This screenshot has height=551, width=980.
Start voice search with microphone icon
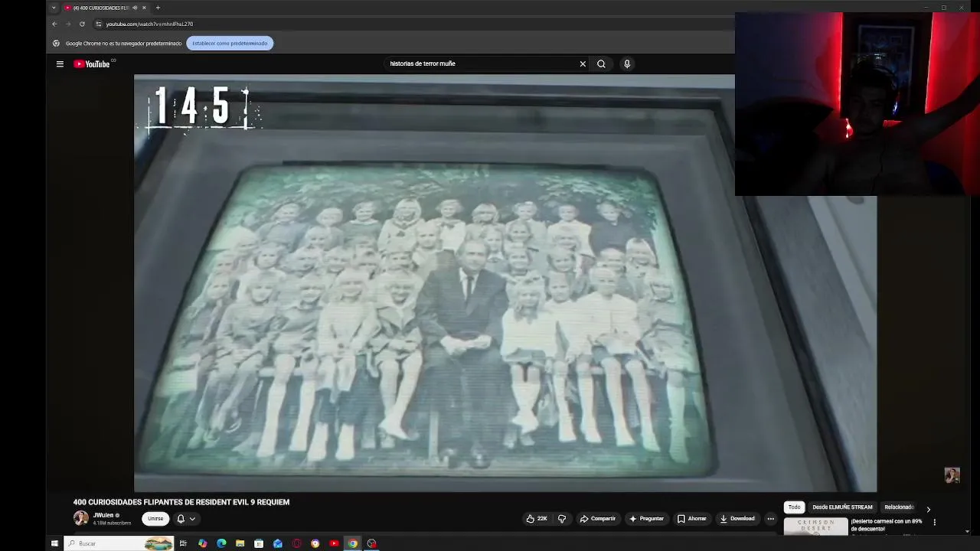(x=627, y=64)
